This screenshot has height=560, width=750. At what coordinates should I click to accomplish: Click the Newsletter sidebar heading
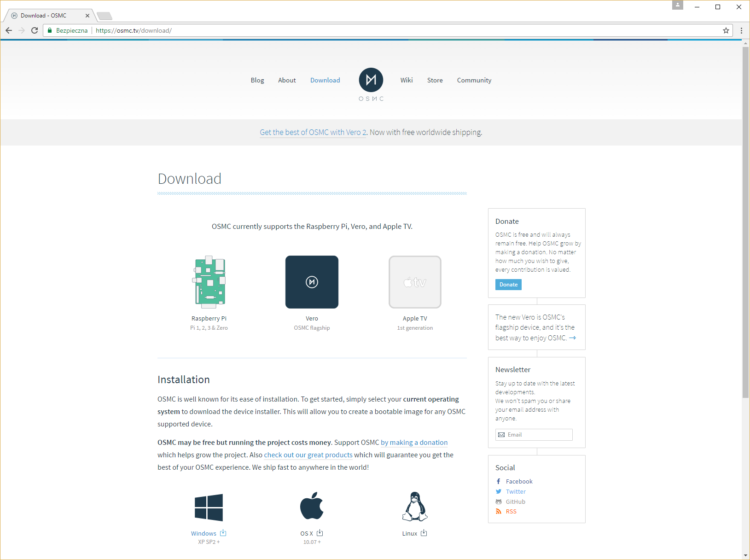coord(513,369)
